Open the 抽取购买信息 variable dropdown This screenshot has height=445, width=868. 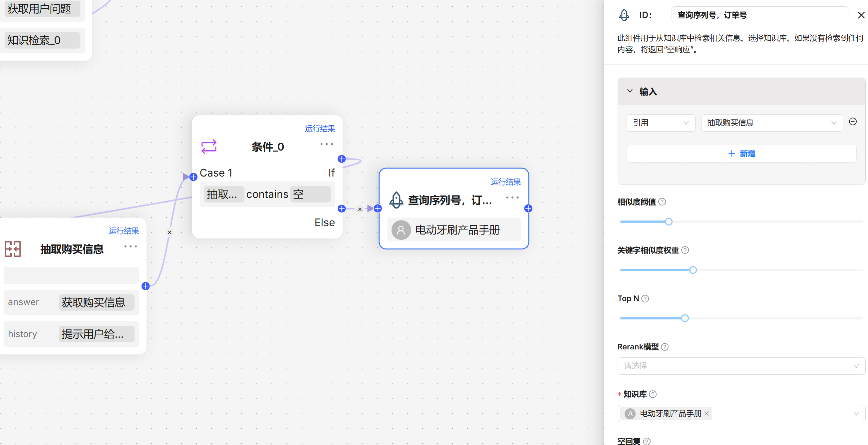(x=771, y=123)
